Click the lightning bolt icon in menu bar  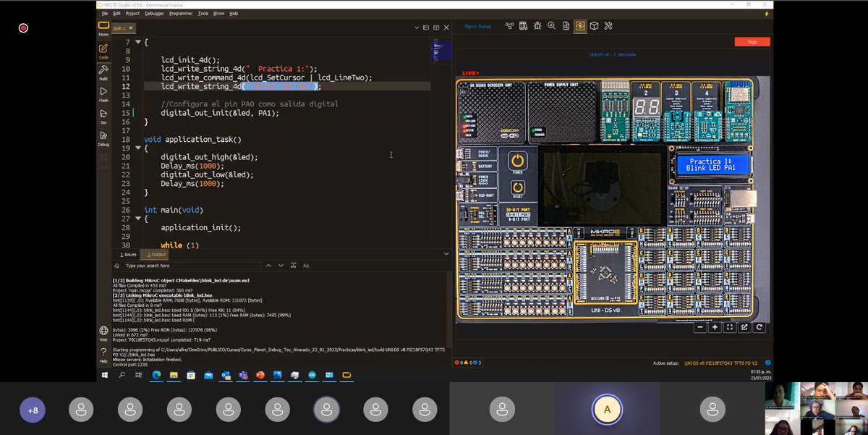pos(767,13)
